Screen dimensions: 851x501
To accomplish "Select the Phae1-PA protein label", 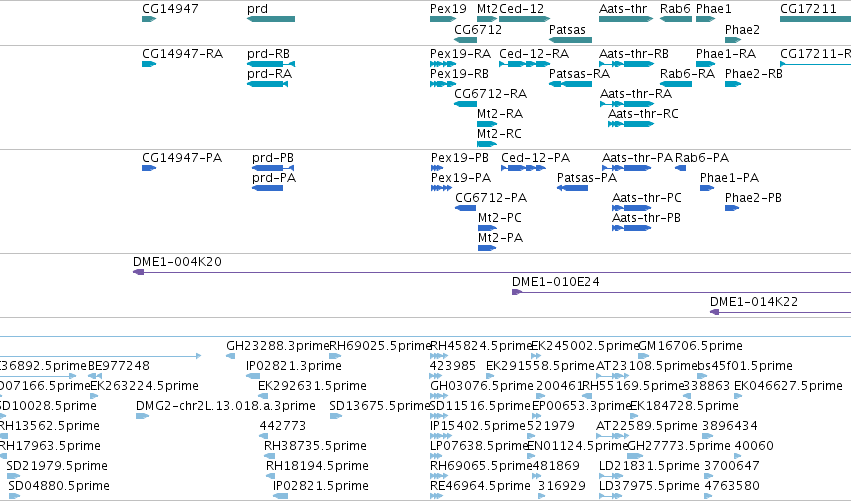I will click(x=729, y=178).
